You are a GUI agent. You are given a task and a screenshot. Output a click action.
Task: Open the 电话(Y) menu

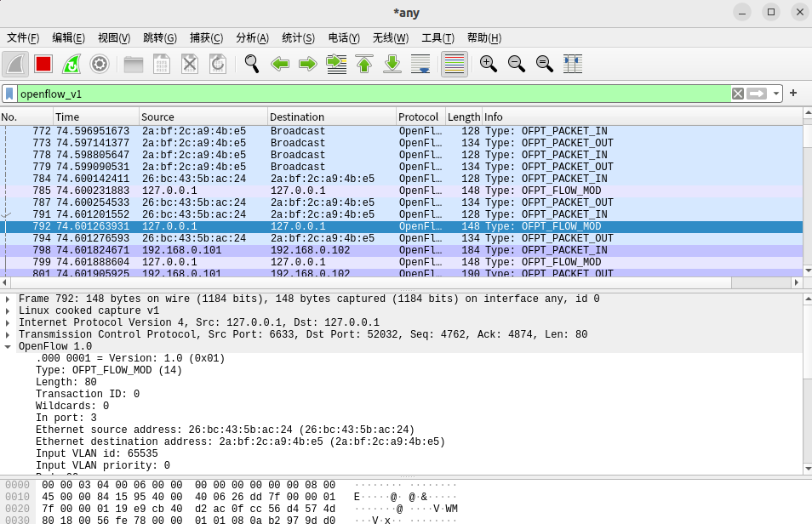(x=344, y=37)
